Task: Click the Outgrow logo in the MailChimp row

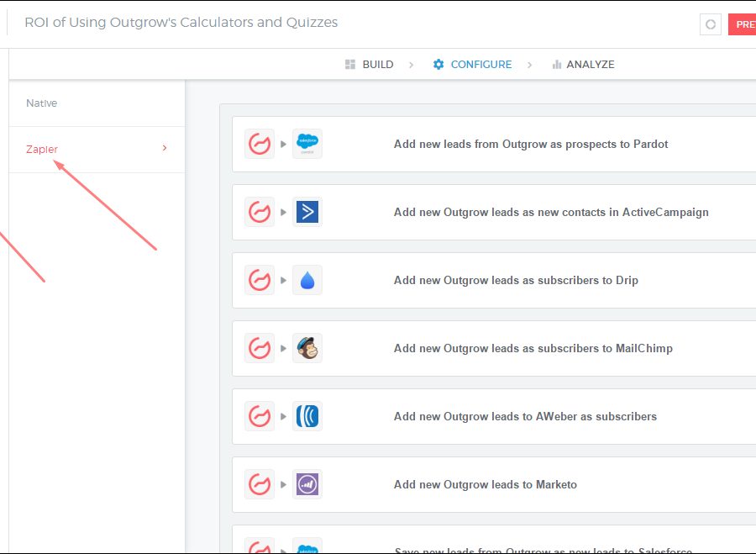Action: pos(260,348)
